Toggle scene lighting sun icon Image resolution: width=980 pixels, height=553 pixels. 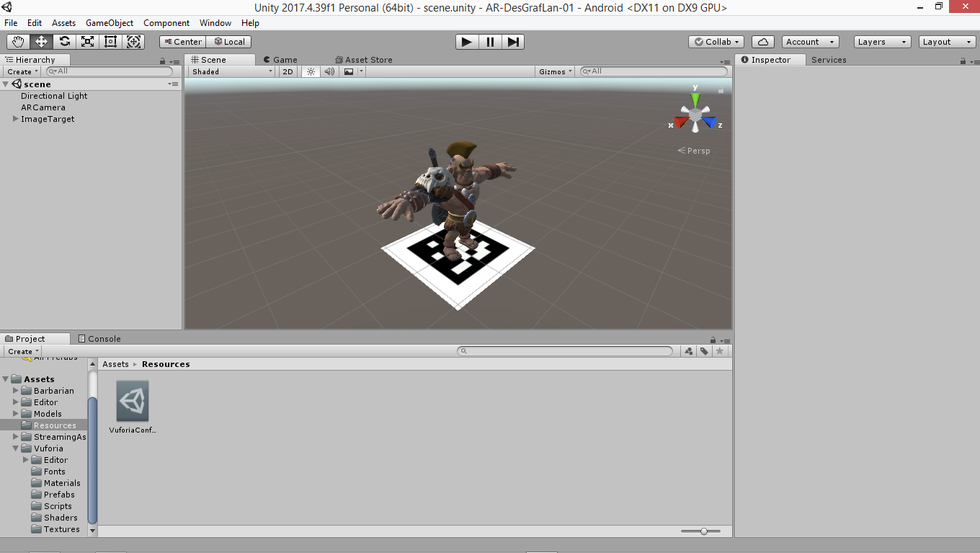[x=311, y=71]
